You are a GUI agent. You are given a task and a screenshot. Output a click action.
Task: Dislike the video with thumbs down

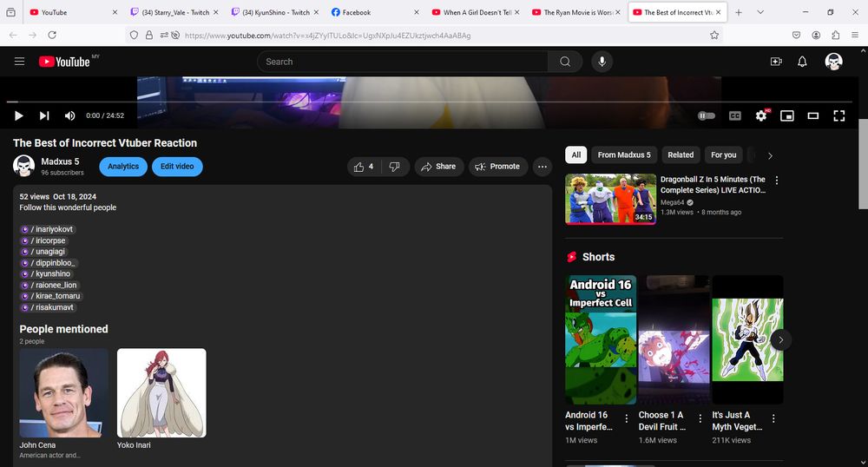click(x=395, y=167)
